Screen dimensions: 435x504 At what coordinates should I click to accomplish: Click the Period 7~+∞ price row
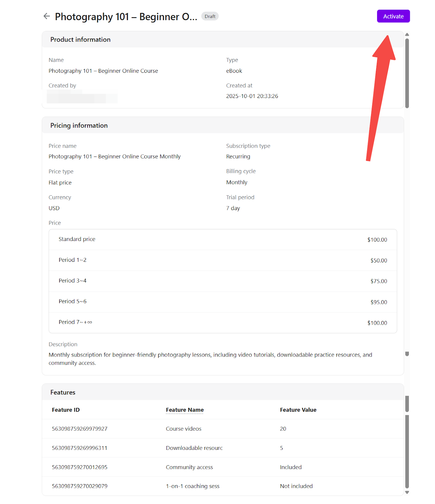(222, 323)
